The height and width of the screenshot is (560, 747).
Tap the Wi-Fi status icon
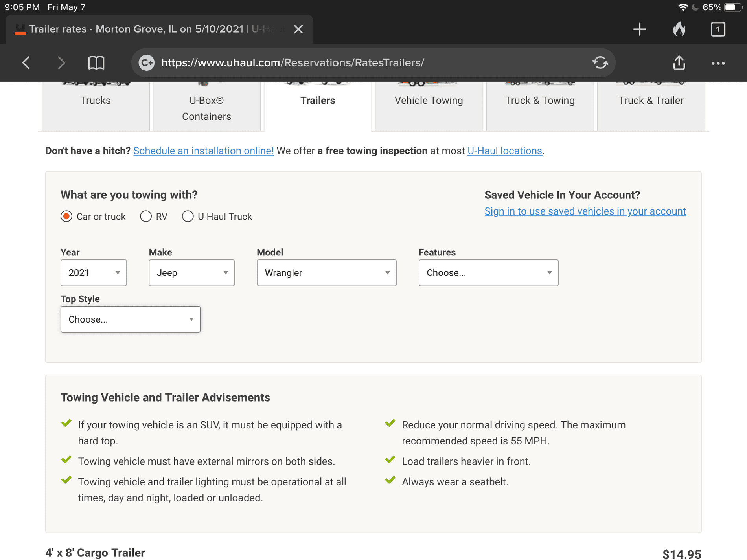point(683,7)
